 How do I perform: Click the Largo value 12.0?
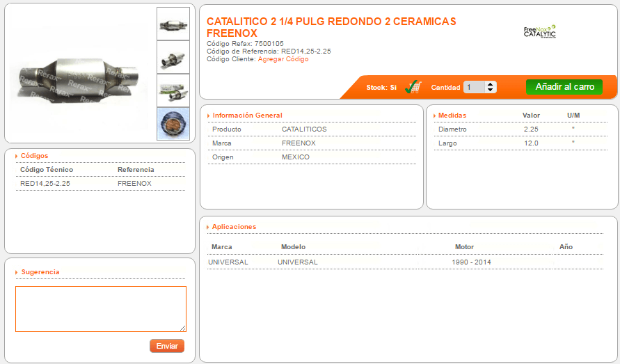531,143
